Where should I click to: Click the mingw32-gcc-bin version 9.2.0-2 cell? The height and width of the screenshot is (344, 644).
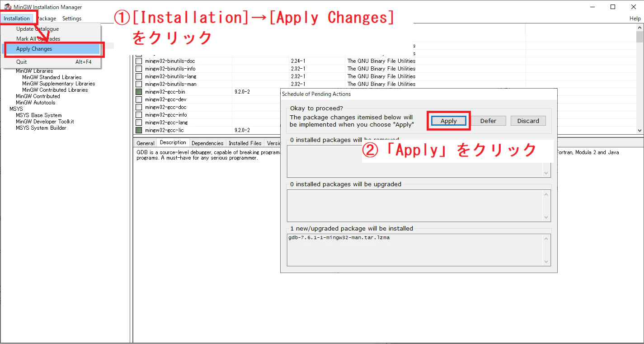pyautogui.click(x=242, y=92)
